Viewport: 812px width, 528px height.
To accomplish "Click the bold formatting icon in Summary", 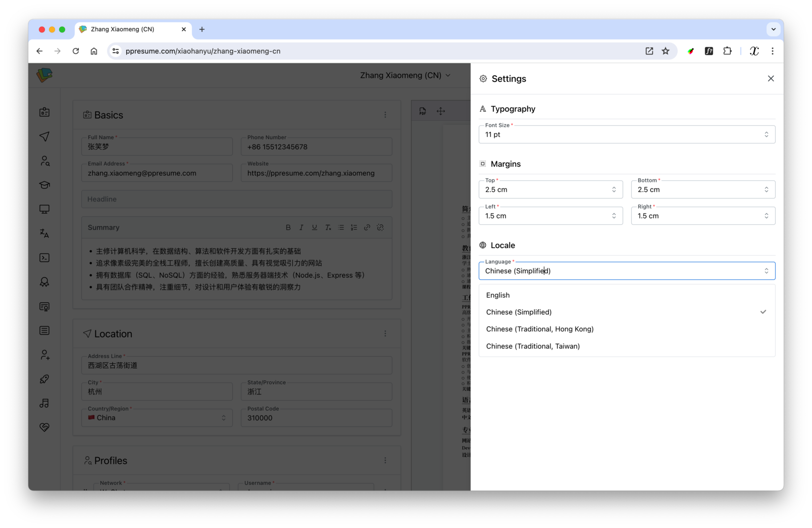I will 288,227.
